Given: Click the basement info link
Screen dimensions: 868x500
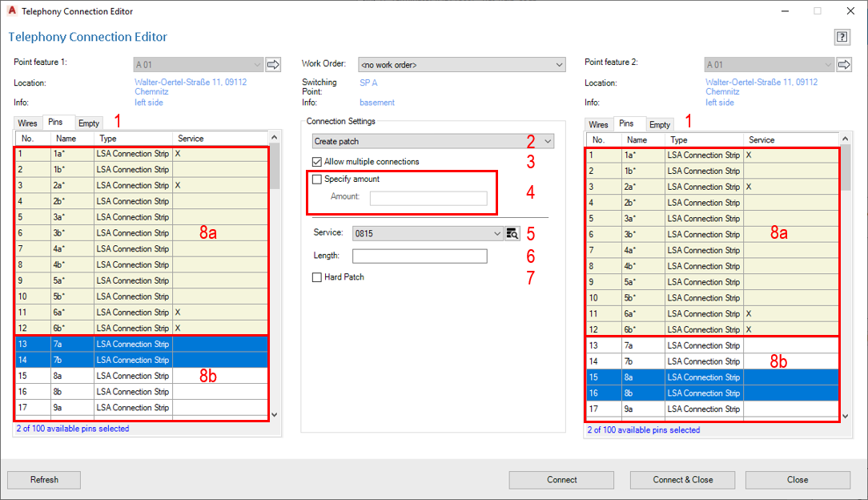Looking at the screenshot, I should (377, 103).
